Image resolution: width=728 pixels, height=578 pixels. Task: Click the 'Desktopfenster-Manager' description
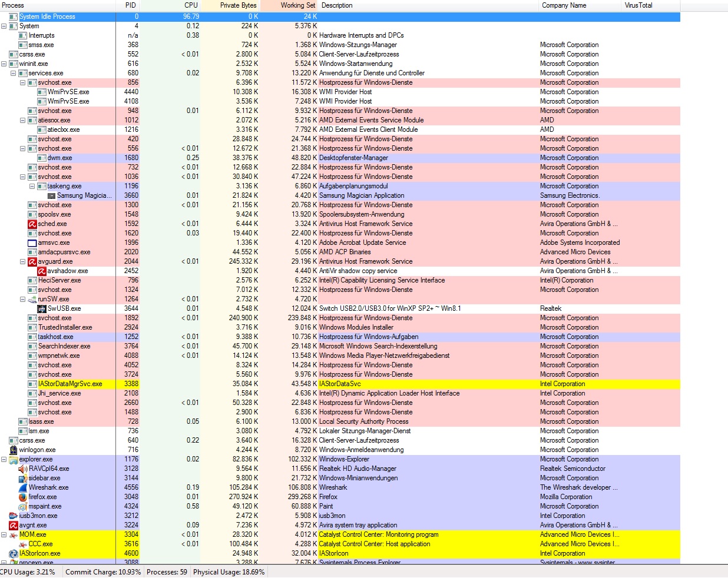(353, 158)
